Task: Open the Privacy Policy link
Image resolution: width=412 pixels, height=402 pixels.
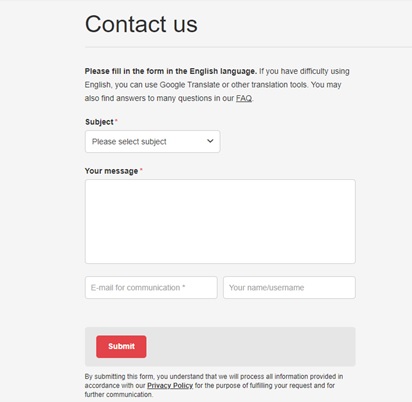Action: pyautogui.click(x=170, y=386)
